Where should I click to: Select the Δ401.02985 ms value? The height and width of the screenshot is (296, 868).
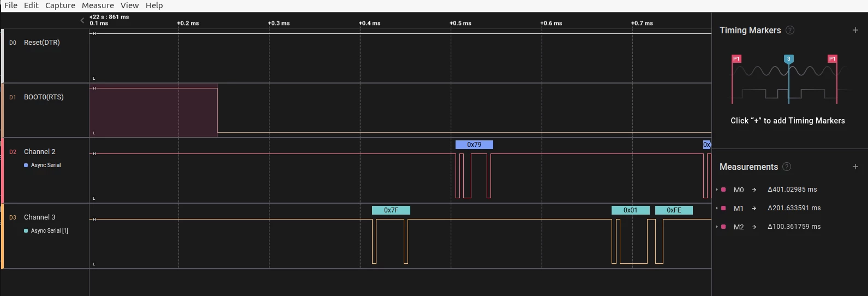point(792,190)
